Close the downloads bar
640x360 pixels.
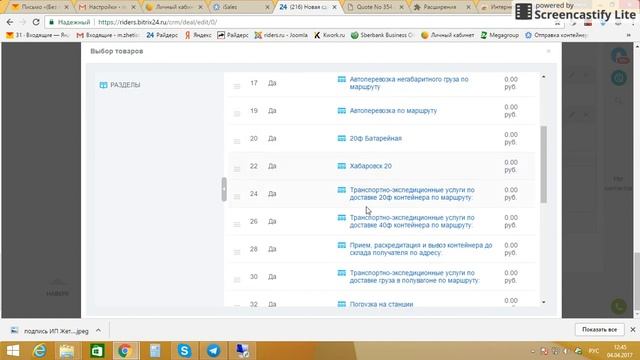coord(633,329)
